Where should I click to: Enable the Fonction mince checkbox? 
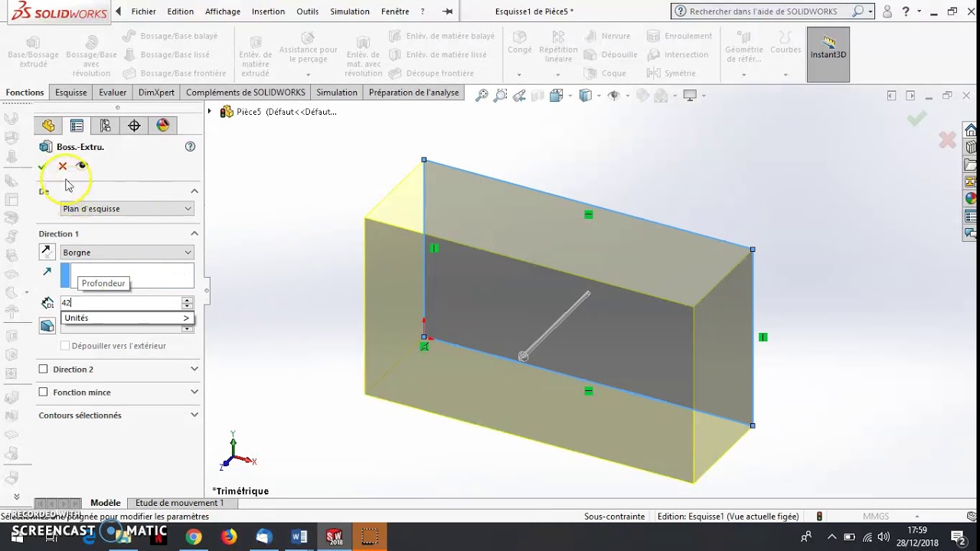pyautogui.click(x=44, y=392)
